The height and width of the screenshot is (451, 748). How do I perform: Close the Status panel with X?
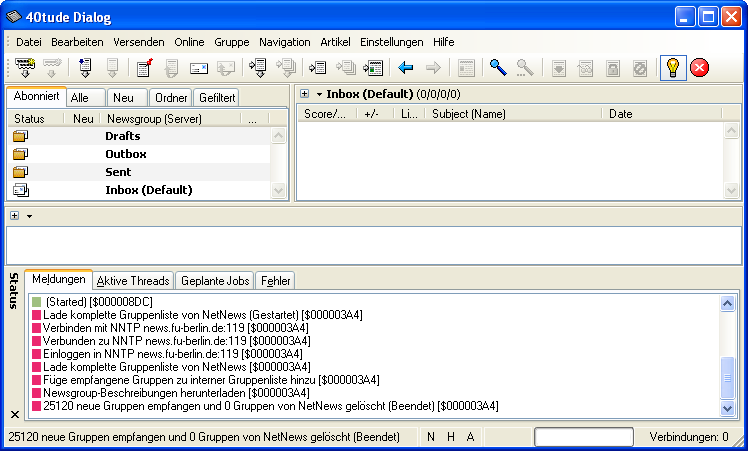point(14,414)
